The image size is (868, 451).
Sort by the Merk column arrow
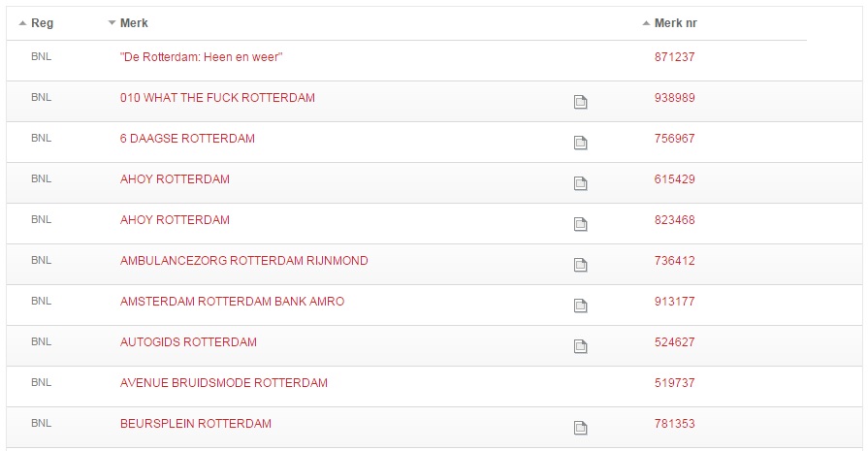[x=112, y=23]
